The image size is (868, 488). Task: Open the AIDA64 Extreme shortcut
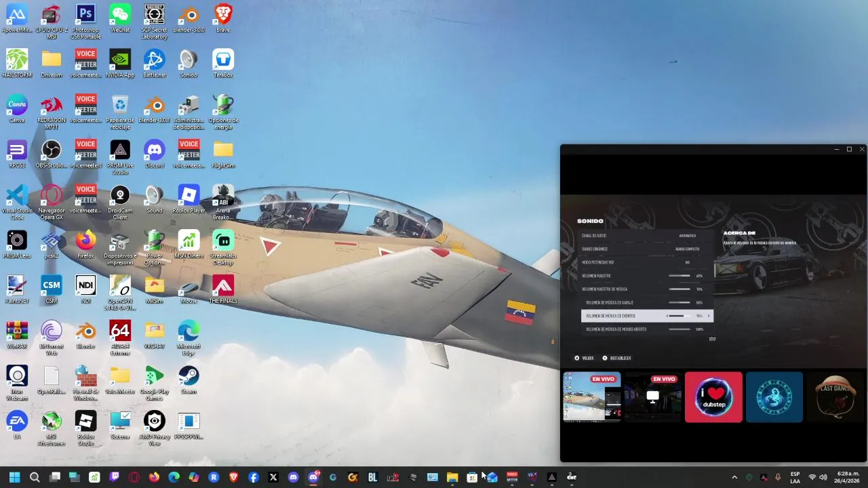[120, 338]
